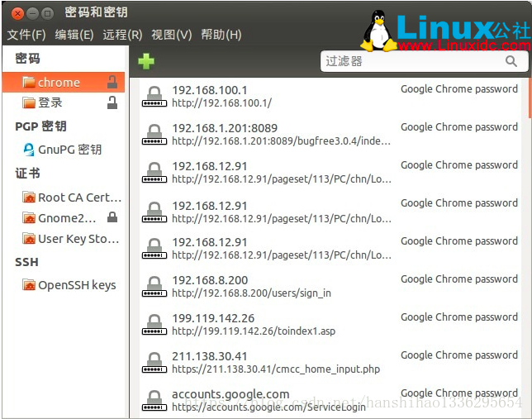Image resolution: width=532 pixels, height=419 pixels.
Task: Select the 192.168.1.201:8089 password entry
Action: click(x=330, y=135)
